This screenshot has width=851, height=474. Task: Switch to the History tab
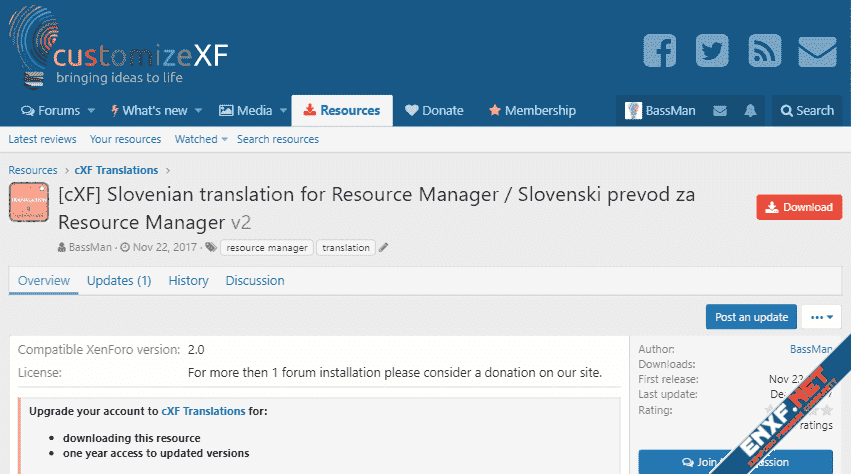click(188, 281)
